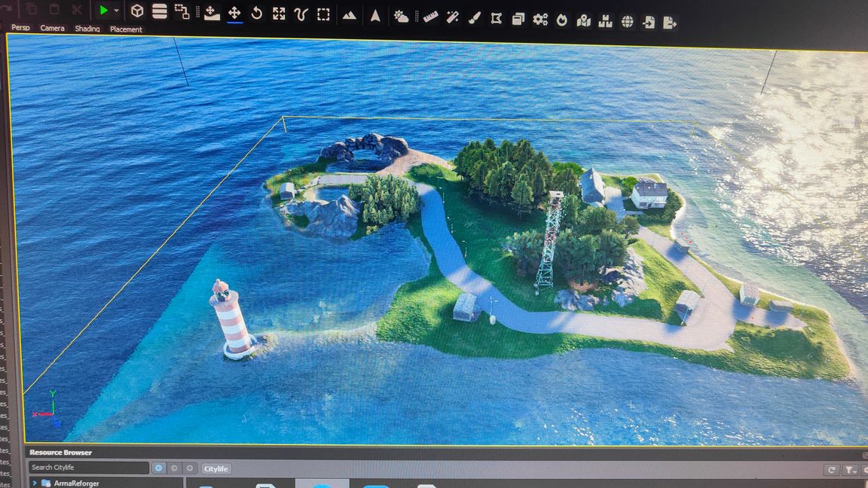Toggle the dashed selection rectangle tool

click(323, 14)
